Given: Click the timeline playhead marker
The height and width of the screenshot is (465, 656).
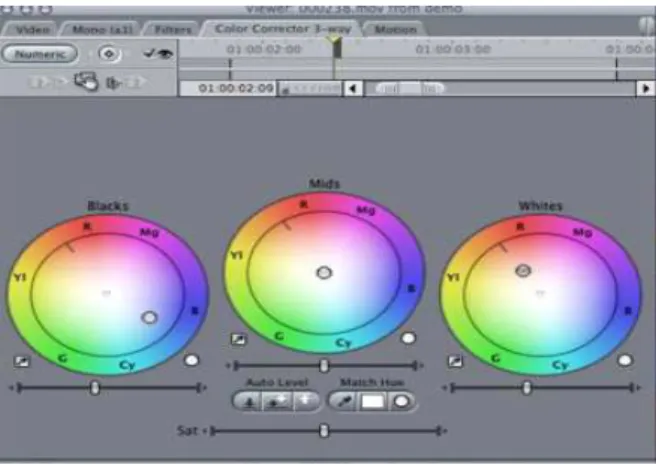Looking at the screenshot, I should point(336,47).
